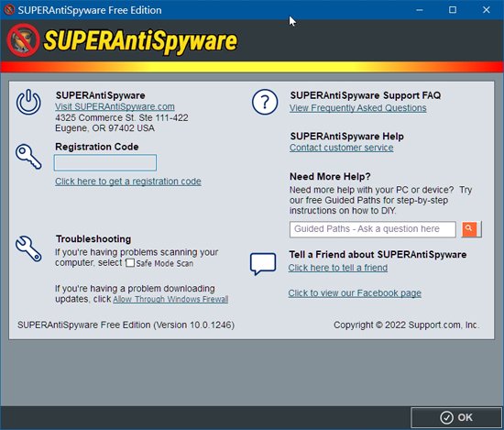This screenshot has width=504, height=430.
Task: Click the 'Troubleshooting' heading
Action: coord(93,239)
